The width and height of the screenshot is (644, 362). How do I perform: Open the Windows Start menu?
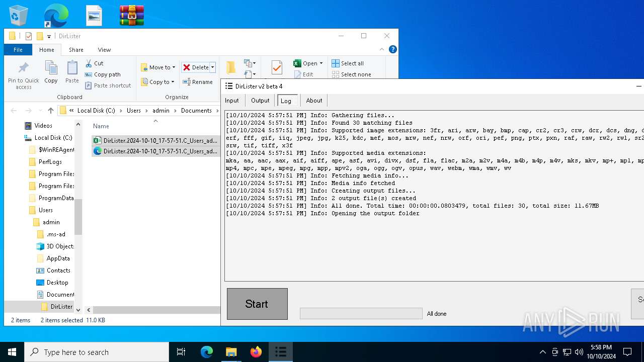tap(12, 352)
